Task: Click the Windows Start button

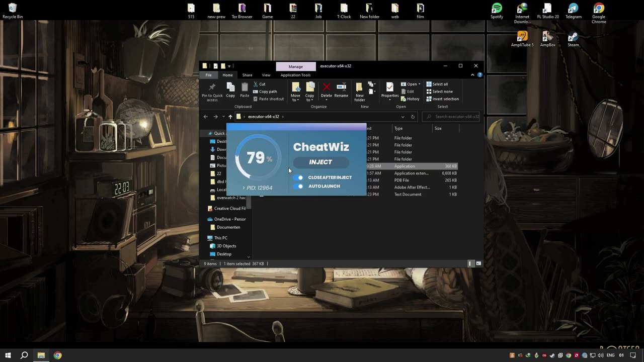Action: pos(8,355)
